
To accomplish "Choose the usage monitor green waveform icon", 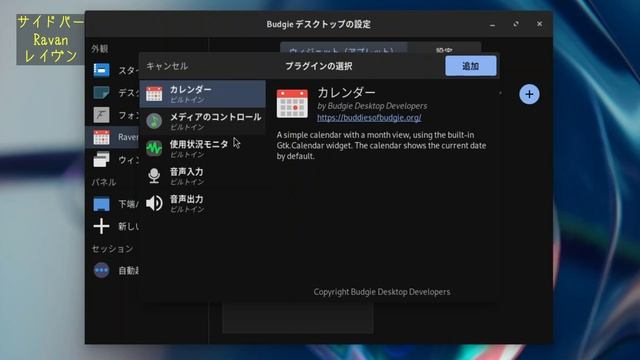I will 154,148.
